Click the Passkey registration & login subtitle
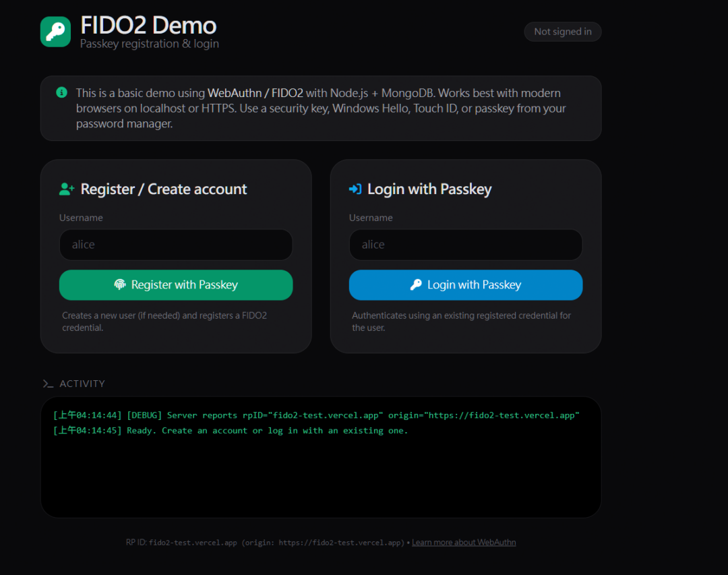 point(150,44)
